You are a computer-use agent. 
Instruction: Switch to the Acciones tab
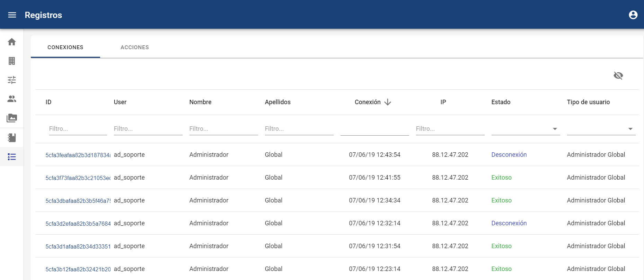coord(134,47)
